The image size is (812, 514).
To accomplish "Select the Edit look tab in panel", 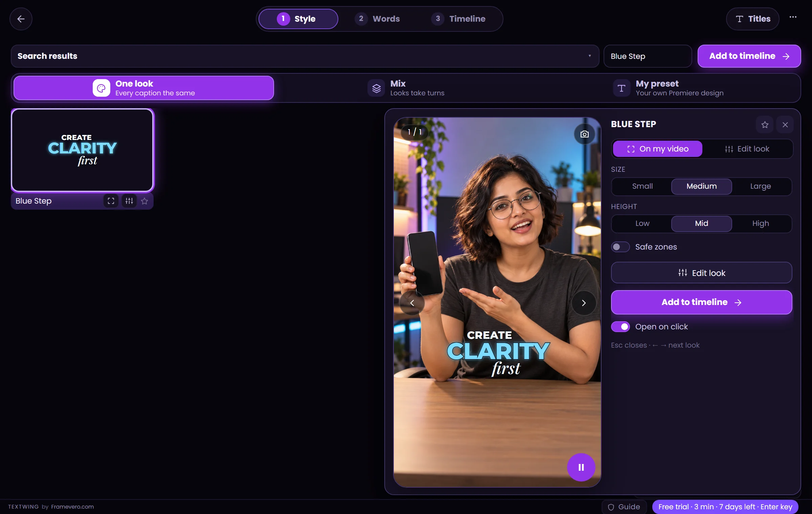I will tap(747, 149).
